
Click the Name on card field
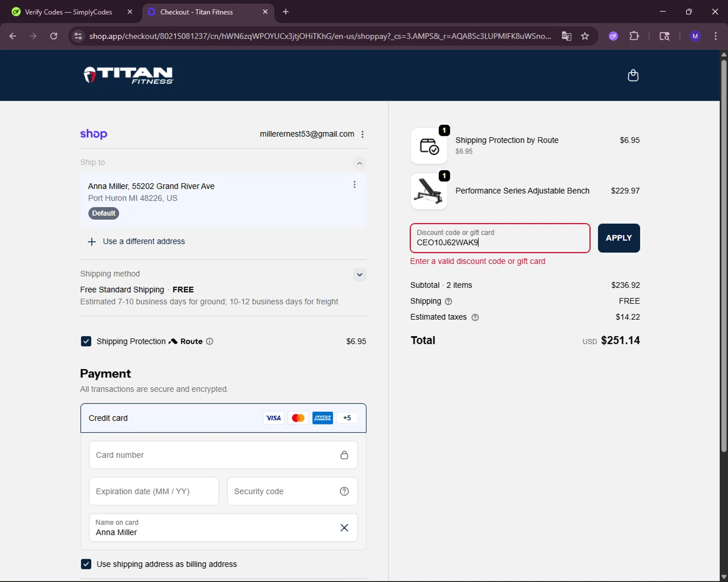[223, 528]
